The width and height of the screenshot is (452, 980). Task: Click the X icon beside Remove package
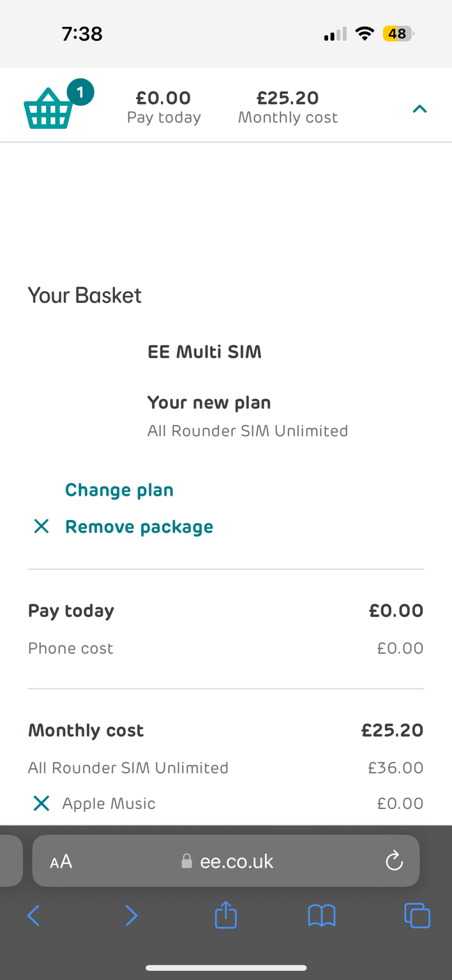[42, 526]
